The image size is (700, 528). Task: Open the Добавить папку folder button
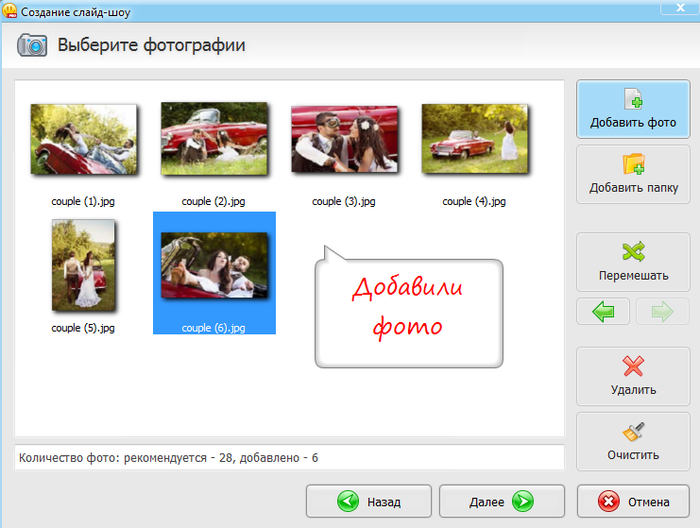tap(633, 175)
